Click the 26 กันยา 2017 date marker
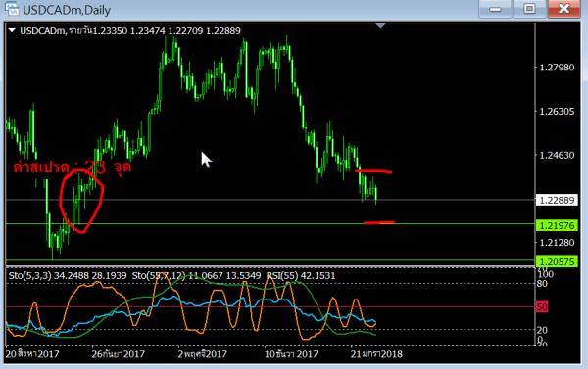The height and width of the screenshot is (369, 588). coord(119,354)
